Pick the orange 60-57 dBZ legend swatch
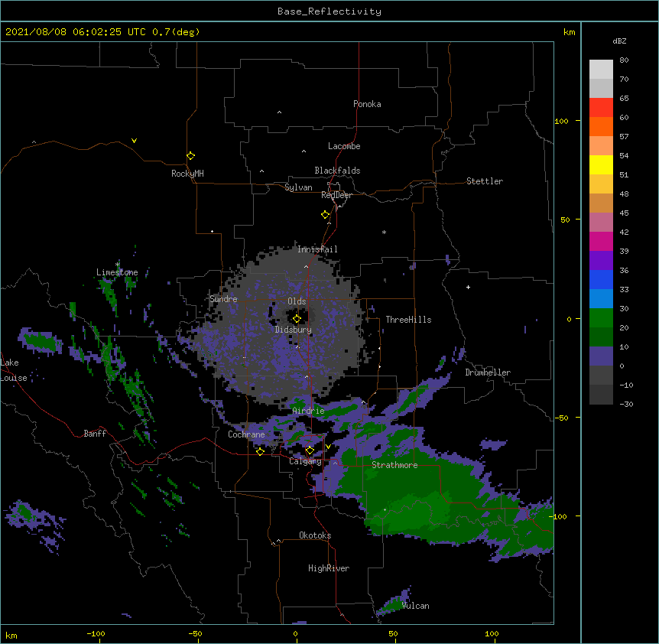 (x=601, y=126)
